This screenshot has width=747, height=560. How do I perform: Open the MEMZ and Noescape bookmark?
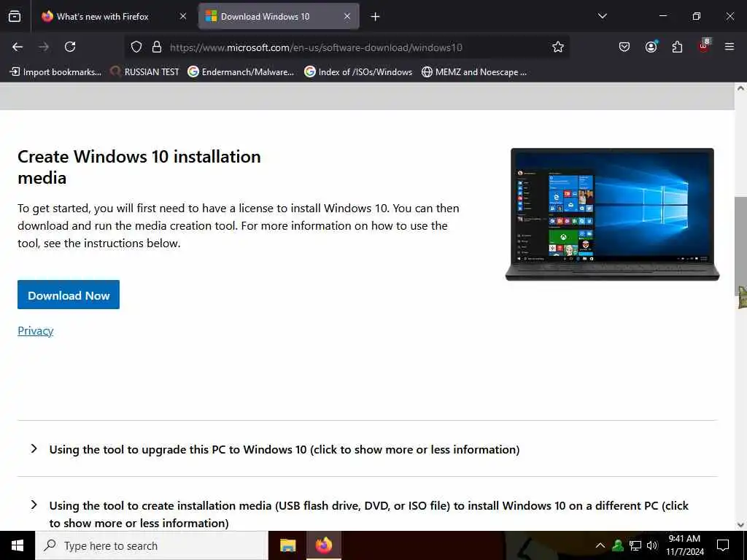(x=474, y=72)
